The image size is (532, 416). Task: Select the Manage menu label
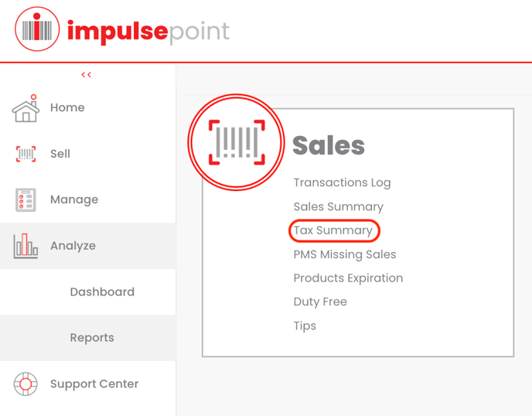click(x=74, y=199)
